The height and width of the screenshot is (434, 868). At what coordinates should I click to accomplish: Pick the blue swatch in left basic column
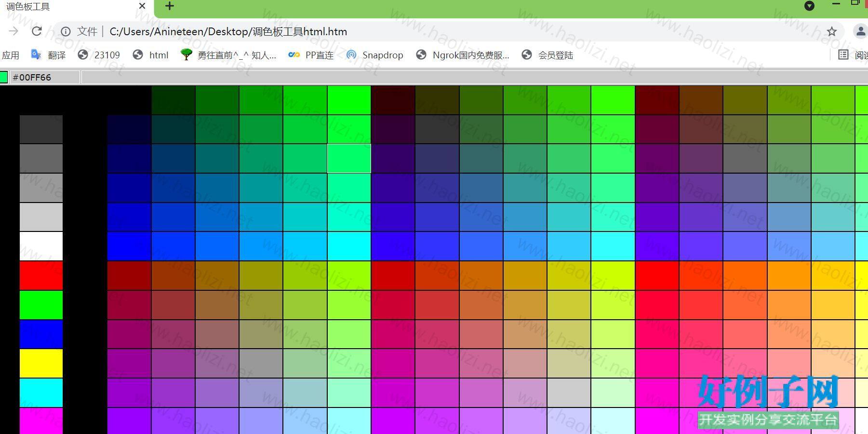41,334
